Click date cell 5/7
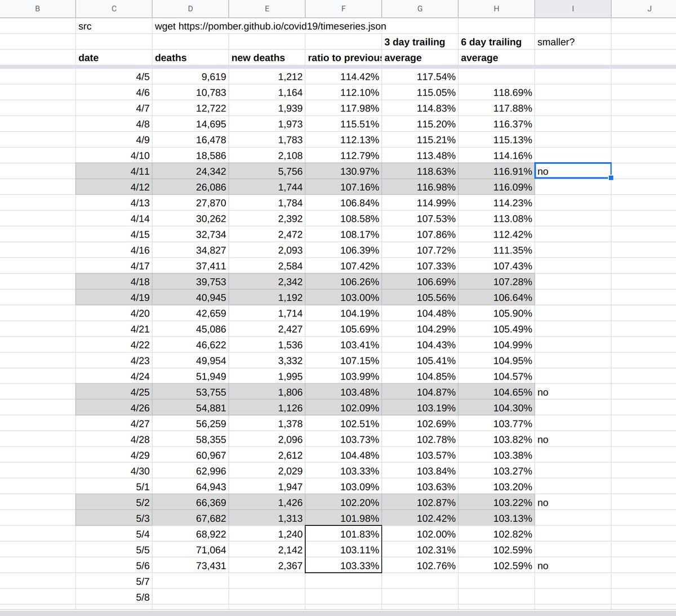Screen dimensions: 676x616 (114, 581)
